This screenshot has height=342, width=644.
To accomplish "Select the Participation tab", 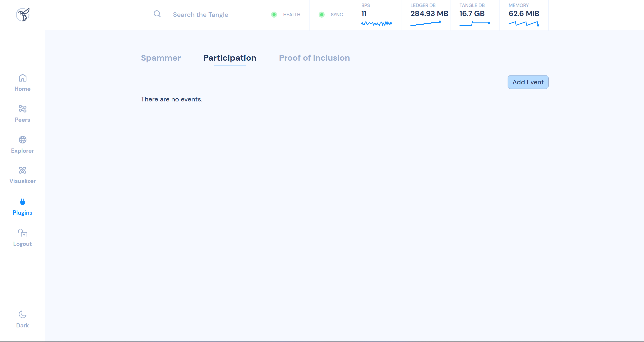I will 230,58.
